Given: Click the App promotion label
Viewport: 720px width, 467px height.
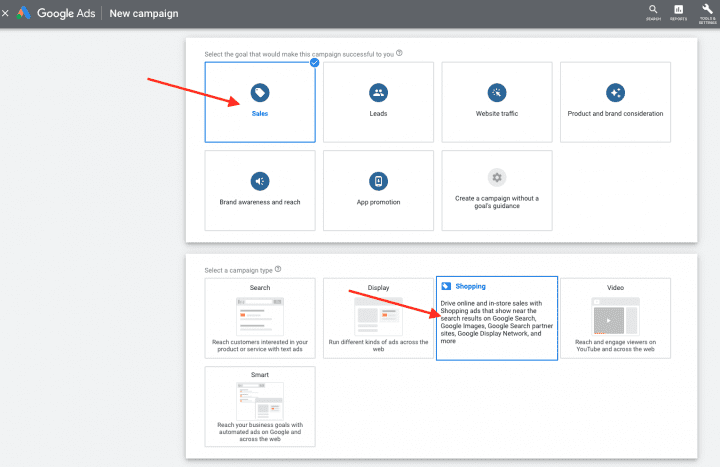Looking at the screenshot, I should tap(378, 202).
